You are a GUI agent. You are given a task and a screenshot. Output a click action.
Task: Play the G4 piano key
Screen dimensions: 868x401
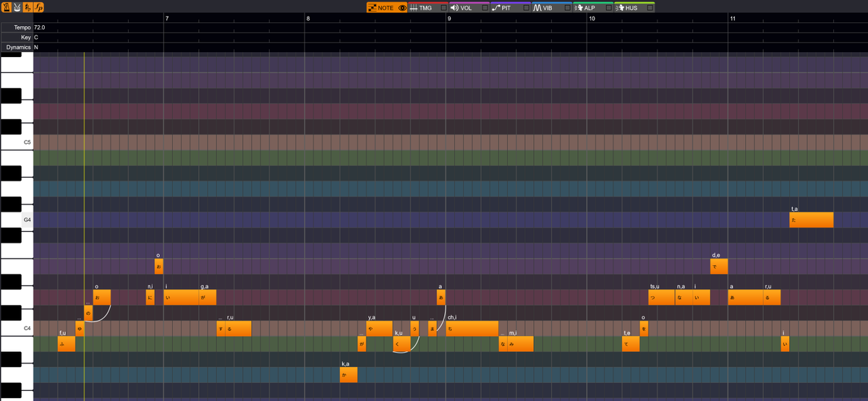click(17, 220)
